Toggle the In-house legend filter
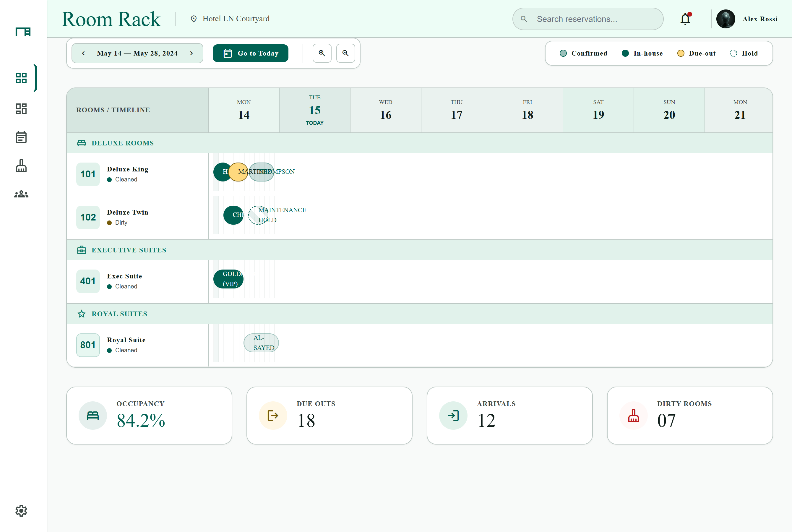This screenshot has width=792, height=532. click(642, 53)
